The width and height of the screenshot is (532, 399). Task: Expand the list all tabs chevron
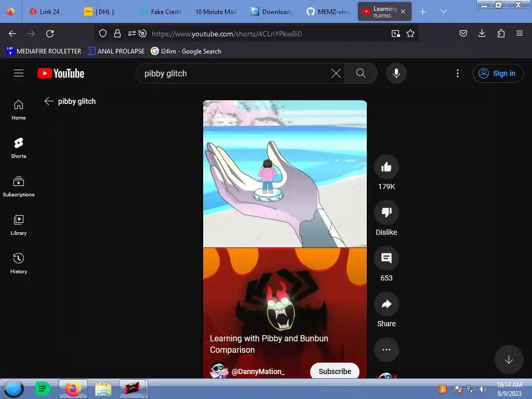pyautogui.click(x=444, y=11)
